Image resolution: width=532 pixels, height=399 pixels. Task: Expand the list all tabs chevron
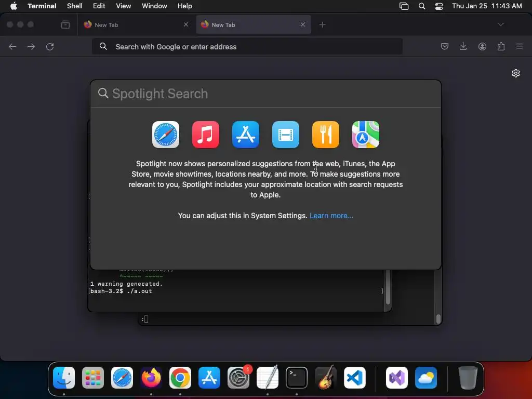[x=501, y=24]
